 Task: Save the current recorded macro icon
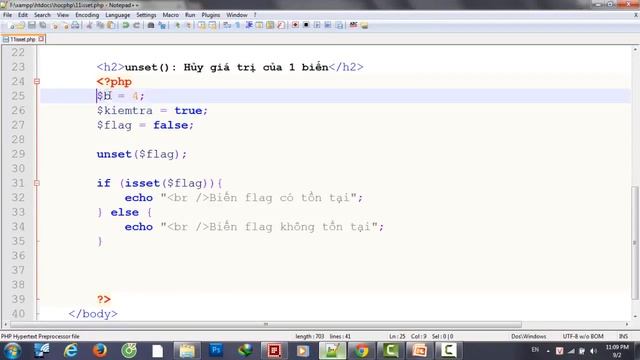(339, 25)
